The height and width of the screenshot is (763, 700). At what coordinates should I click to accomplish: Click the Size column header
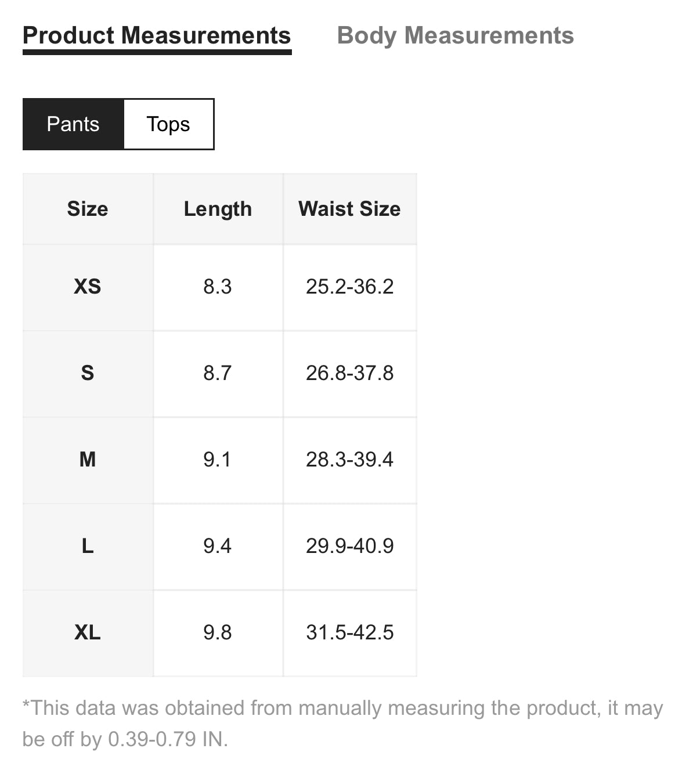(88, 209)
